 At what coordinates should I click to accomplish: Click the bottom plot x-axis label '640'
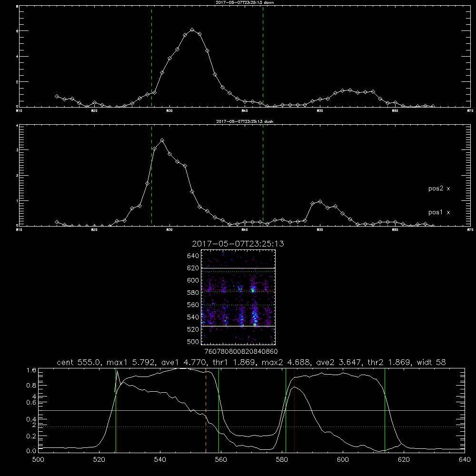coord(465,460)
